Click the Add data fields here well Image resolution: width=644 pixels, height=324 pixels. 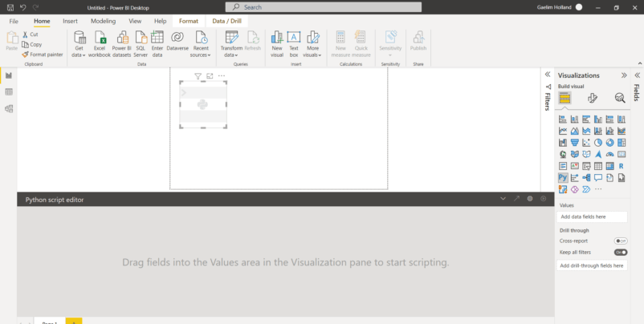pos(592,217)
